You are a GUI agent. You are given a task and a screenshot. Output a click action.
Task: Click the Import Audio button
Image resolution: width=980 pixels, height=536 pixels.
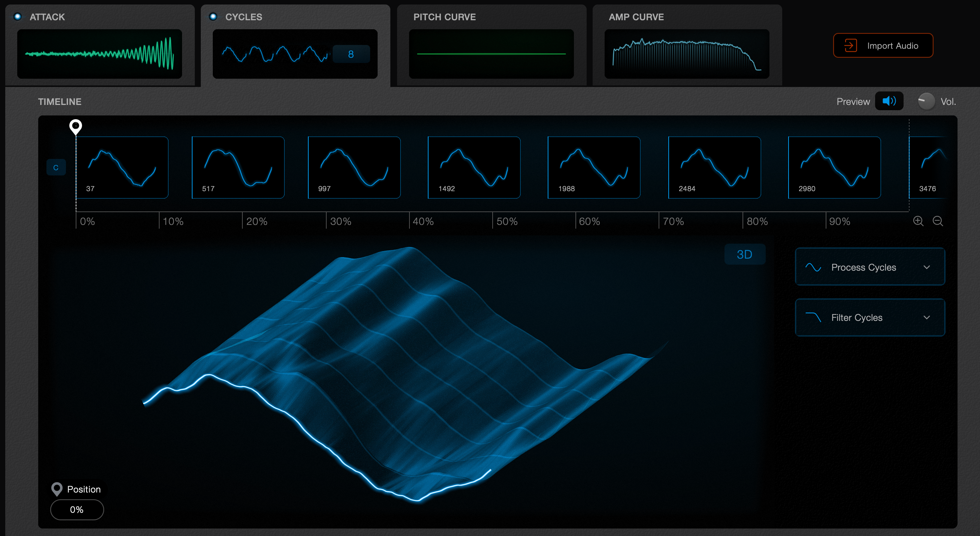click(x=883, y=45)
